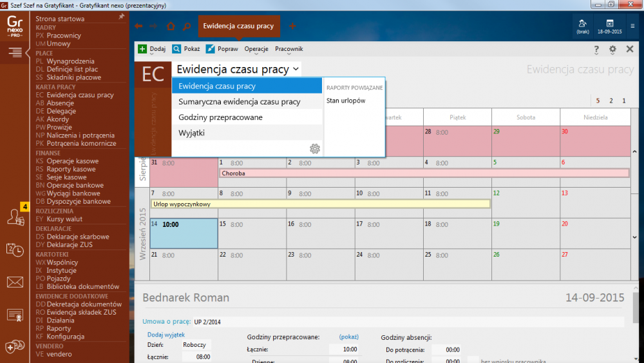
Task: Open the Operacje dropdown menu
Action: [256, 49]
